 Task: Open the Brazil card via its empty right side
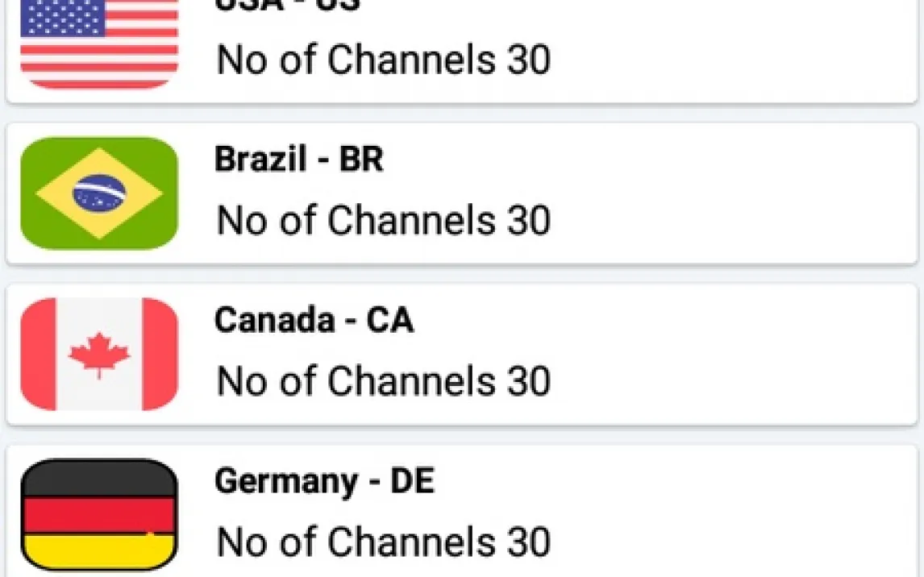[726, 193]
